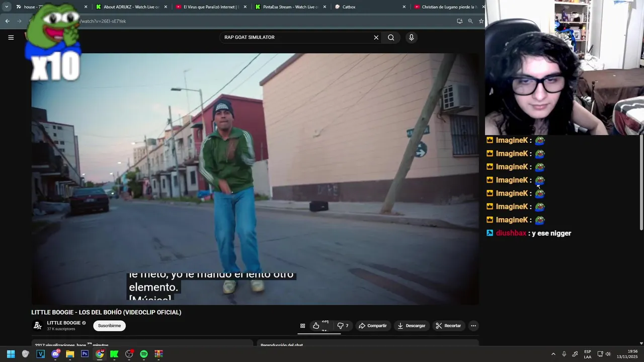Go back with the browser back arrow
The image size is (644, 362).
coord(7,21)
